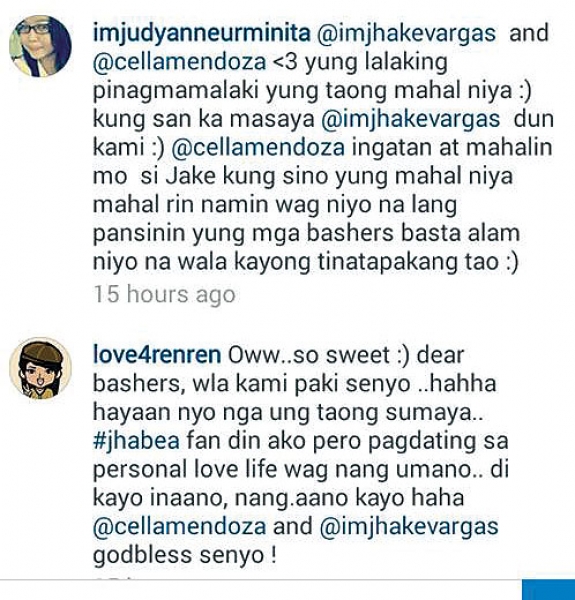Screen dimensions: 575x600
Task: Tap the 'personal love life wag nang umano' line
Action: point(283,470)
